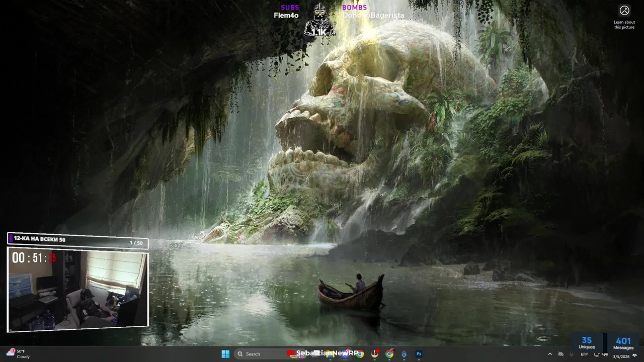Image resolution: width=644 pixels, height=362 pixels.
Task: Open Photoshop from the taskbar
Action: (419, 354)
